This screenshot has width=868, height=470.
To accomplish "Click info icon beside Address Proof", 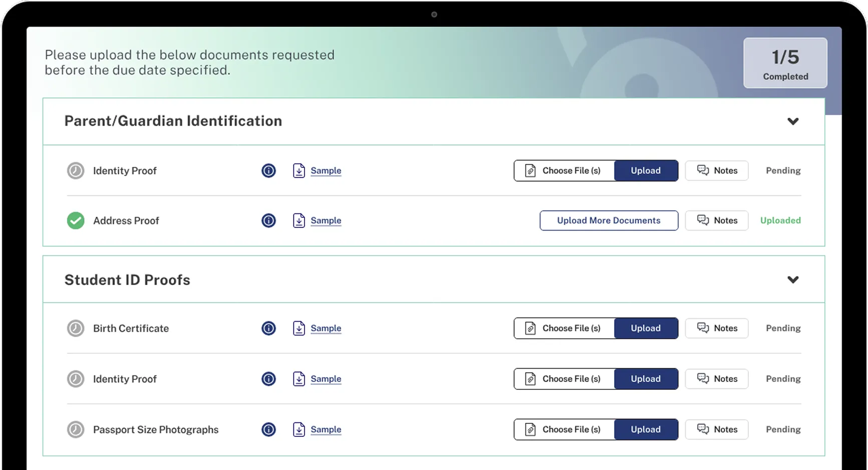I will pyautogui.click(x=268, y=220).
